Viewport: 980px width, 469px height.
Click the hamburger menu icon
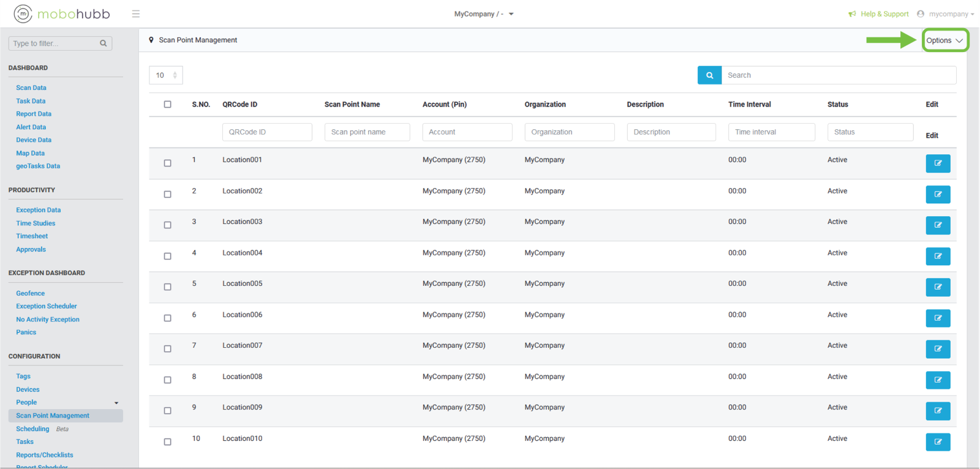[136, 13]
